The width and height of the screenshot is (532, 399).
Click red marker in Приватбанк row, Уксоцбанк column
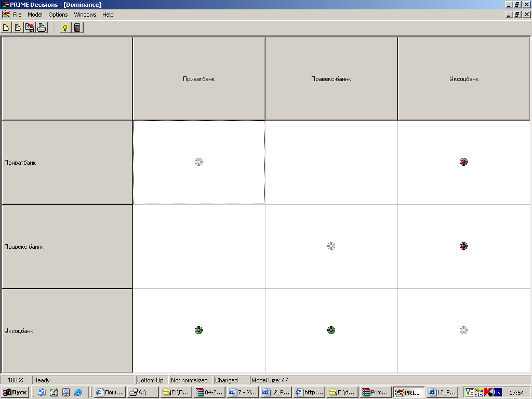(x=463, y=162)
